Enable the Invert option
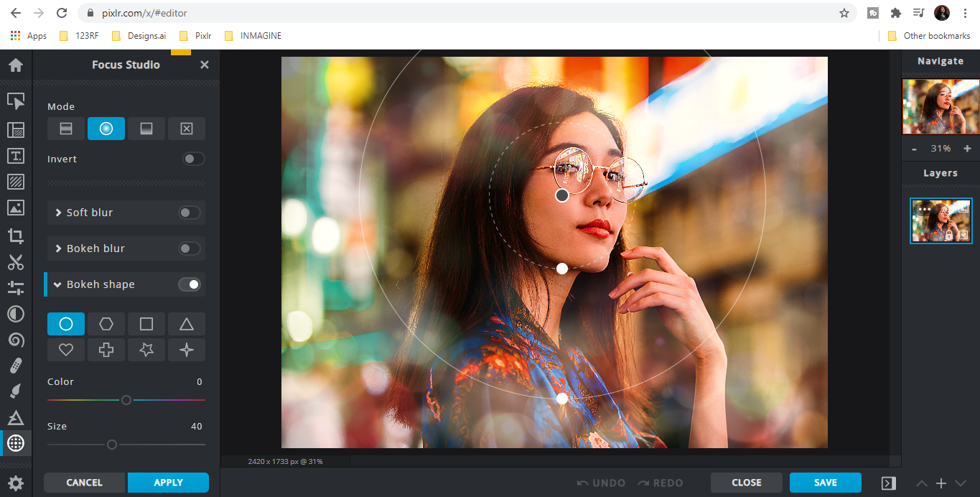The image size is (980, 497). click(193, 159)
